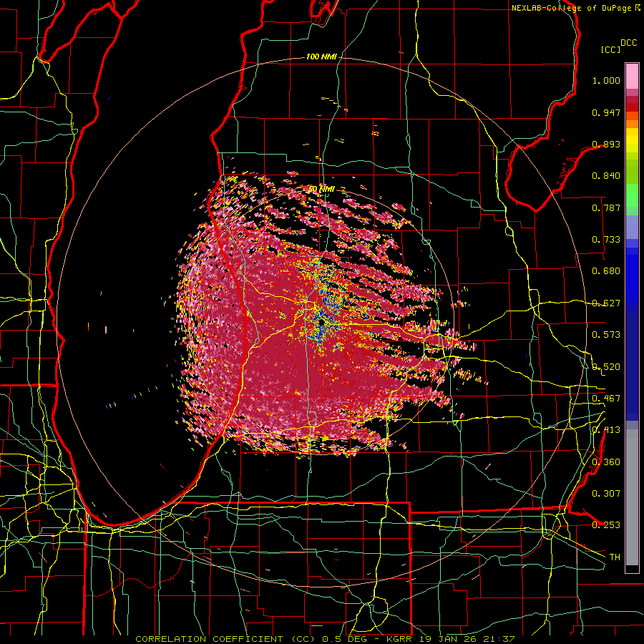Image resolution: width=644 pixels, height=644 pixels.
Task: Select the 0.520 legend value
Action: (606, 367)
